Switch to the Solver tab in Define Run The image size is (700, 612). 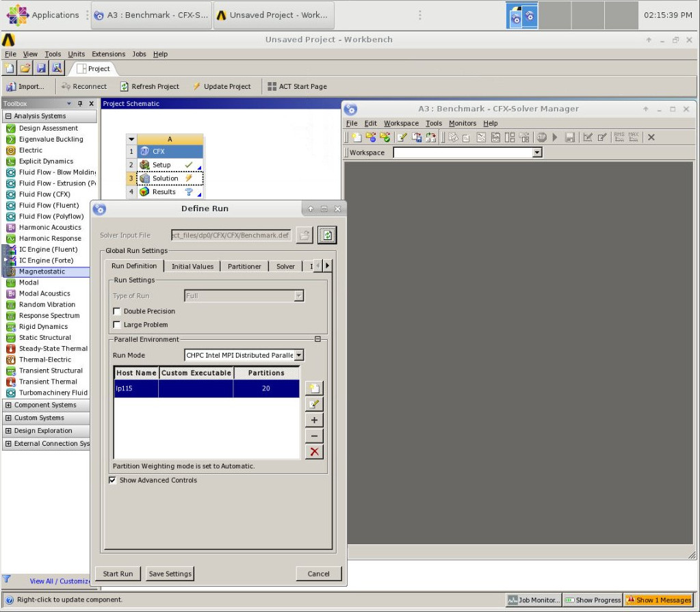point(286,266)
